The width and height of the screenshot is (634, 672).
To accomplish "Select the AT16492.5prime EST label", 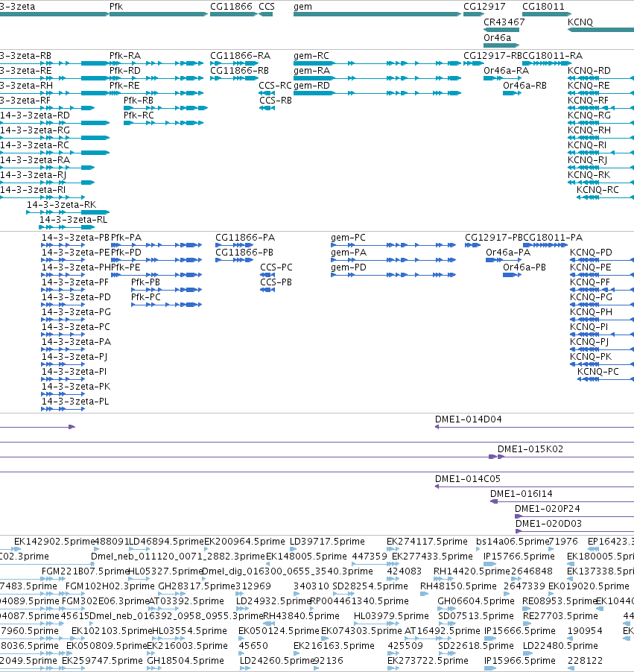I will [x=443, y=631].
